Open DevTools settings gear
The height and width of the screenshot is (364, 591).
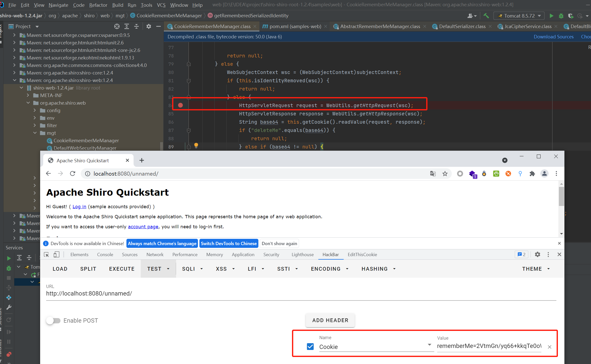coord(537,254)
